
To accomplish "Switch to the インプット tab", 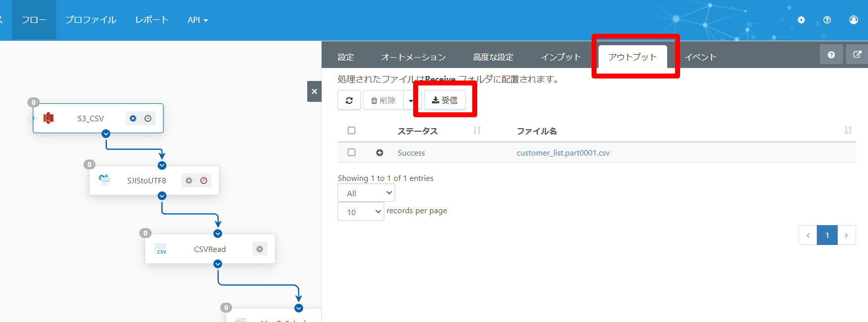I will (561, 57).
